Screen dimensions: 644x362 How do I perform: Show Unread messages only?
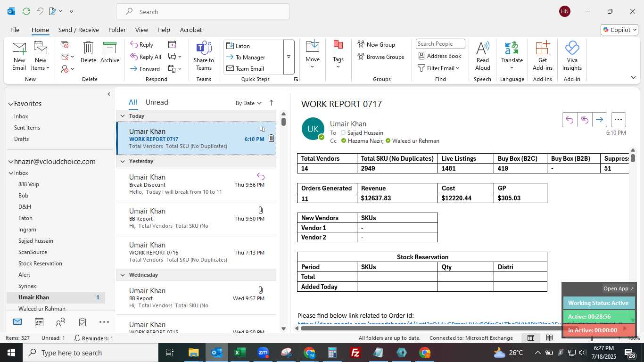pyautogui.click(x=157, y=102)
